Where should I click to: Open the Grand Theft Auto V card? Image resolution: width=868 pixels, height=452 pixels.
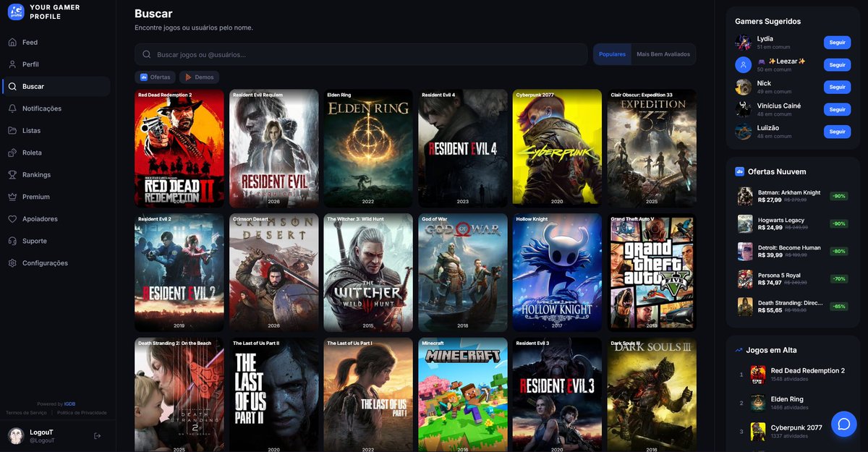652,273
